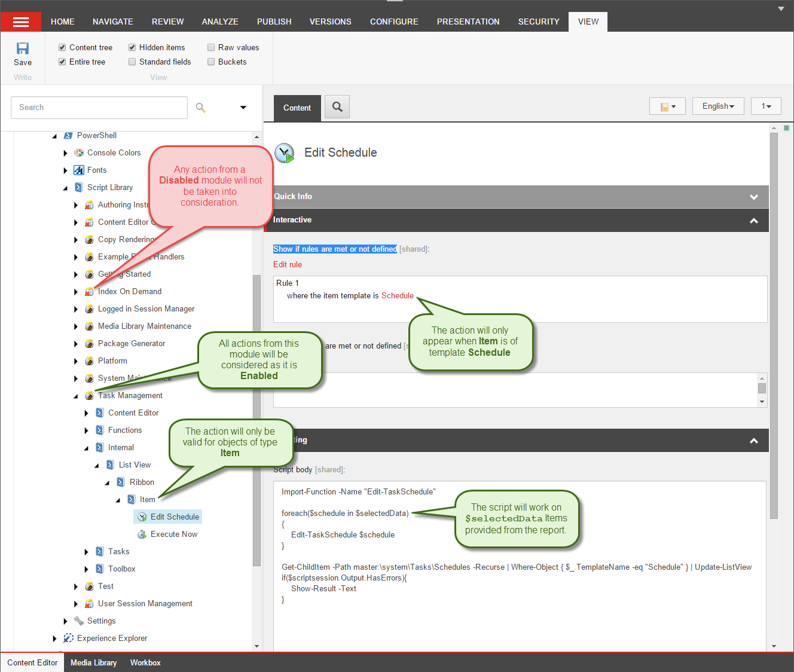The image size is (794, 672).
Task: Uncheck the Content tree checkbox
Action: click(x=62, y=48)
